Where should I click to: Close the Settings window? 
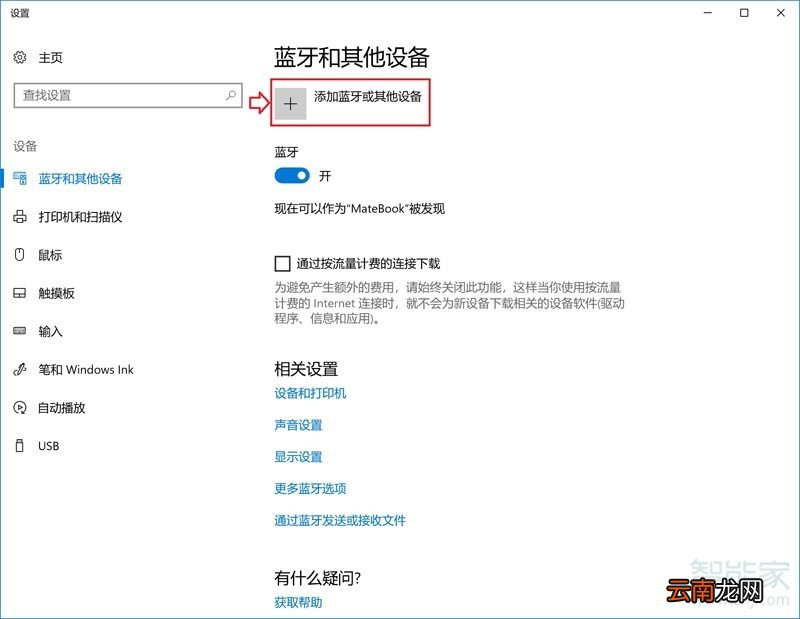pyautogui.click(x=781, y=13)
